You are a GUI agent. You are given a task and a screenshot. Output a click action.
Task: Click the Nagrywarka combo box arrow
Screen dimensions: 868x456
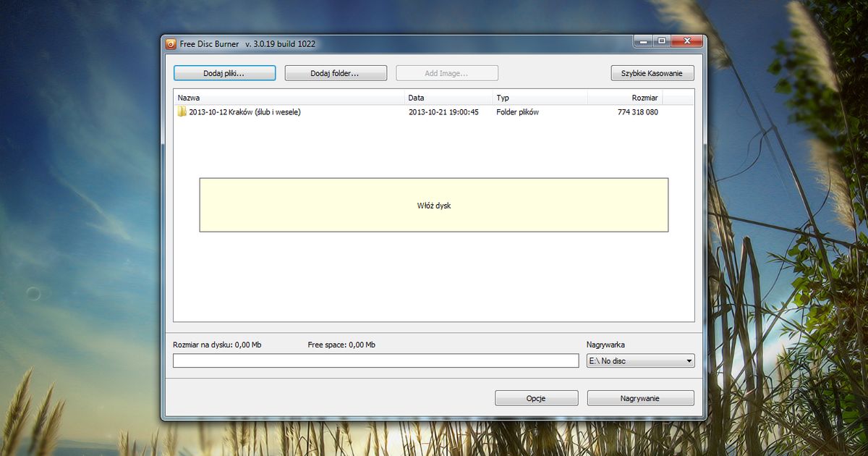(687, 360)
